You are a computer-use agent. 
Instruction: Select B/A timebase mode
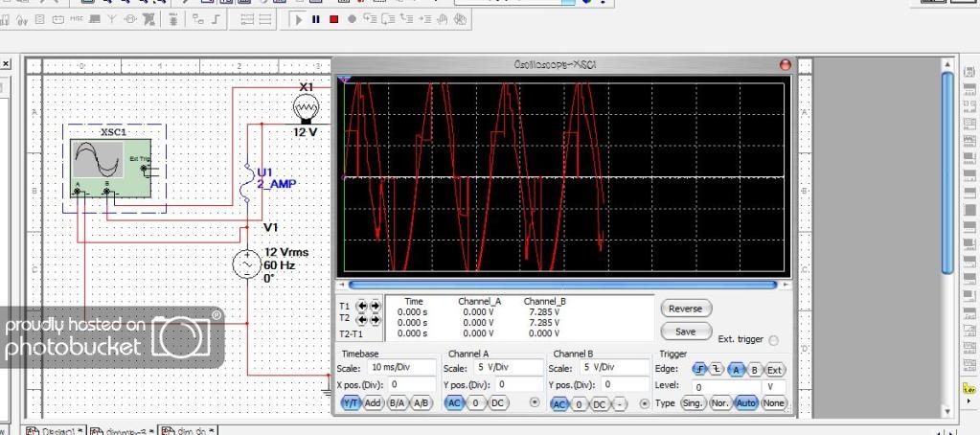pyautogui.click(x=397, y=403)
